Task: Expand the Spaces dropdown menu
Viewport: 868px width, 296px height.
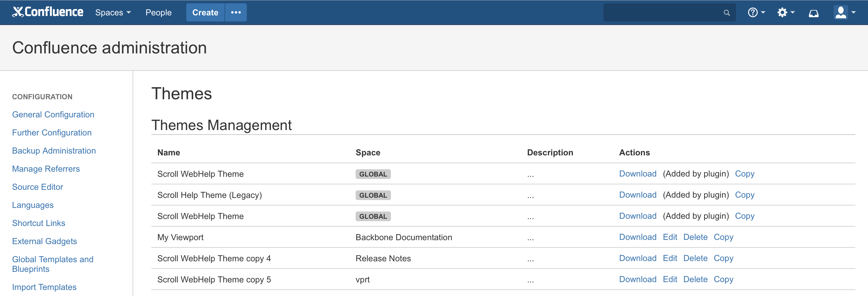Action: pyautogui.click(x=112, y=12)
